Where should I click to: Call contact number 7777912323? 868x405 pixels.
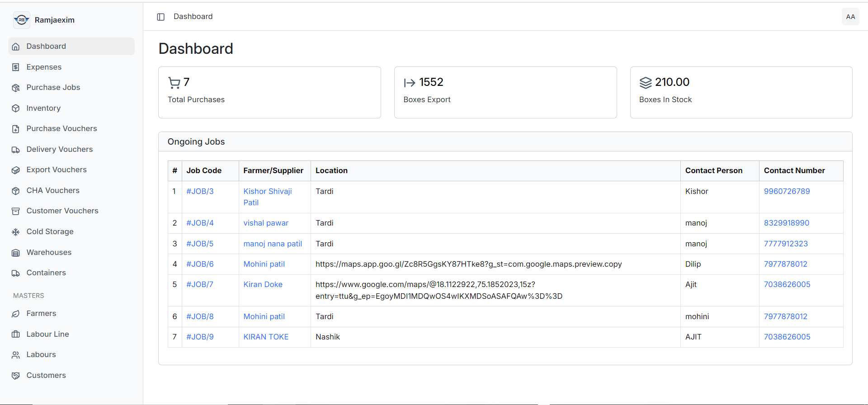click(x=786, y=244)
